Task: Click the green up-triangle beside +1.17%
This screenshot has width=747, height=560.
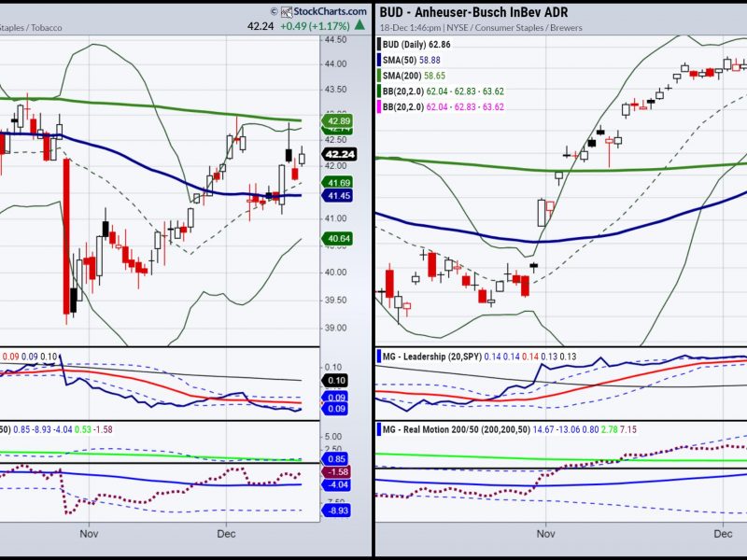Action: (x=360, y=25)
